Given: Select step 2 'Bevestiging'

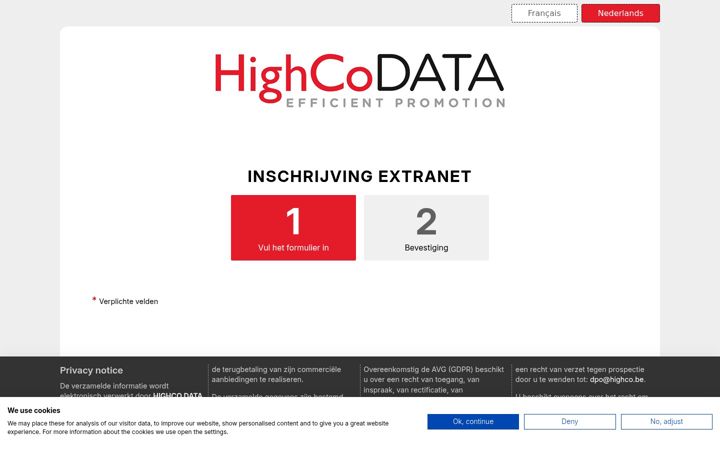Looking at the screenshot, I should click(427, 228).
